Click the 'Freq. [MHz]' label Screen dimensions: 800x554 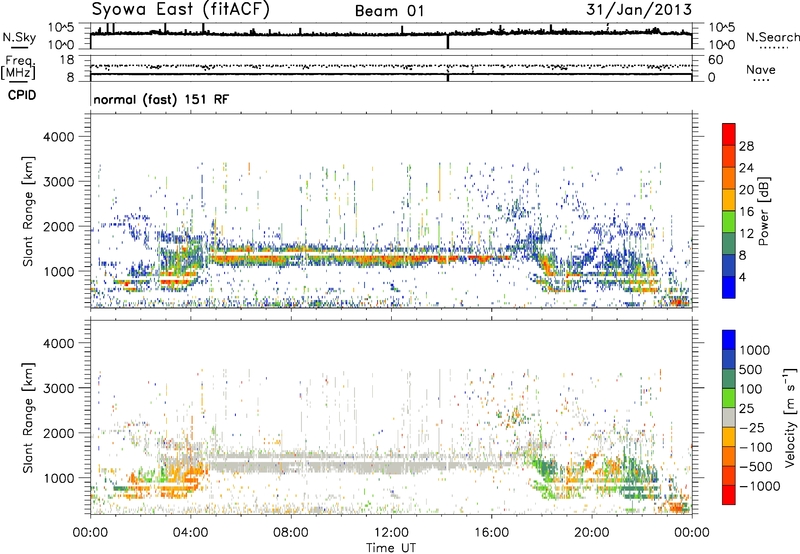coord(19,67)
